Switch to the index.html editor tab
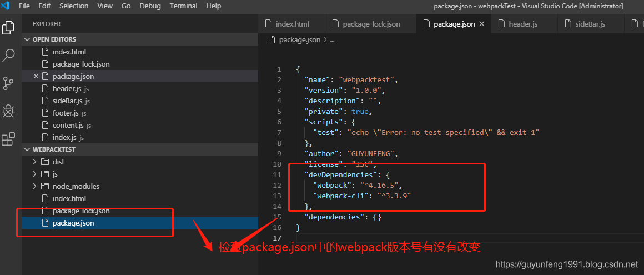Screen dimensions: 644x275 click(291, 24)
